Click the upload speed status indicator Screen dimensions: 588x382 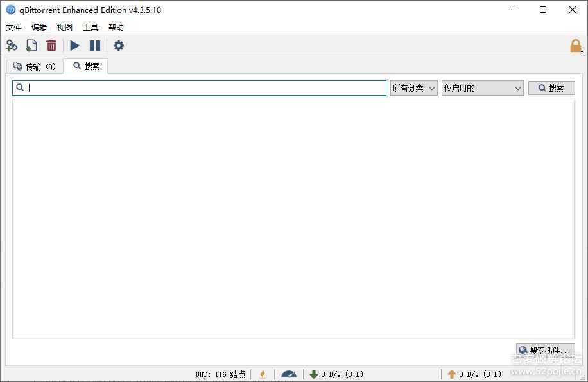[x=474, y=374]
